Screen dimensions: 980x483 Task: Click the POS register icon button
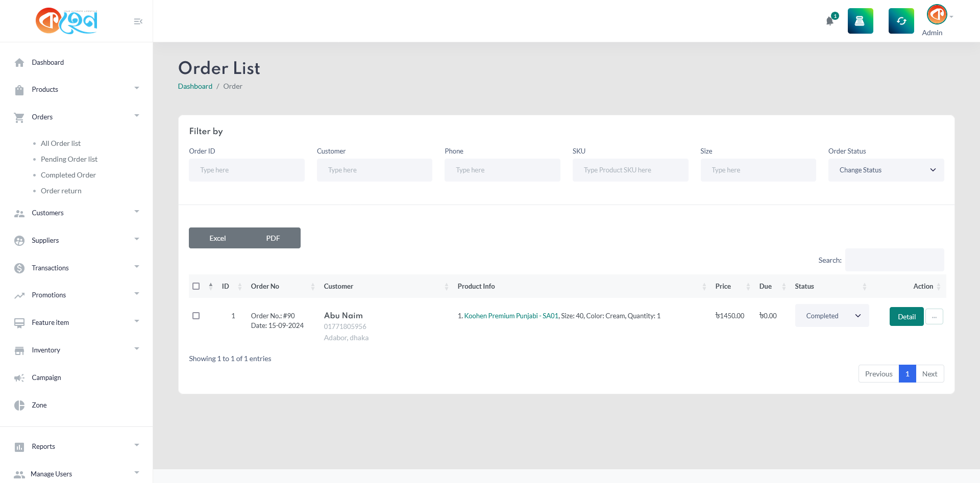(860, 21)
